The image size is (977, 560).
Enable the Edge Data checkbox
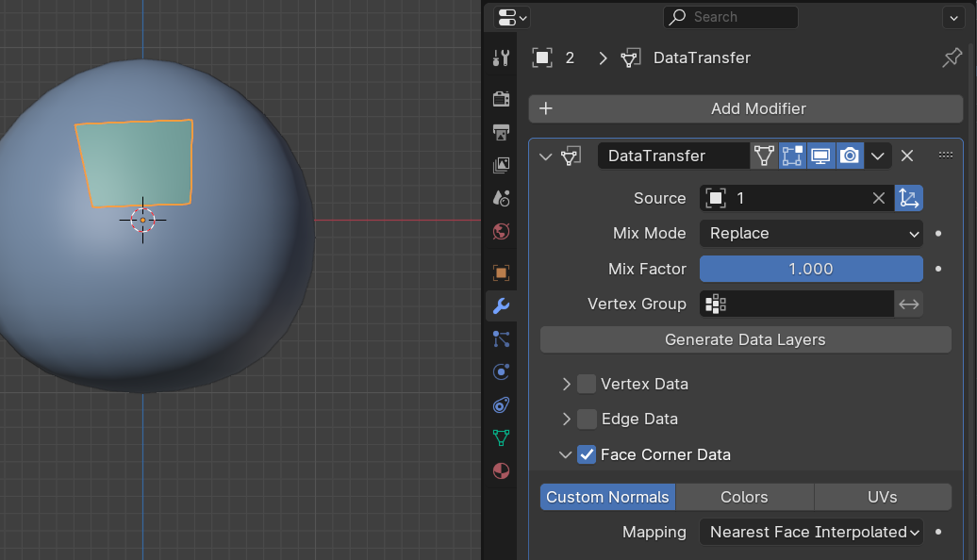point(587,420)
